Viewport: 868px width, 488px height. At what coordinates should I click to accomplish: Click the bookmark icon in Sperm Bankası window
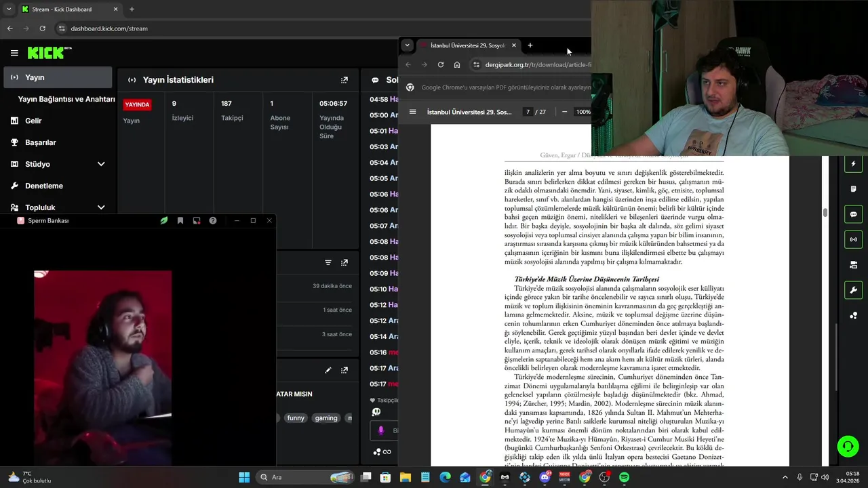point(180,220)
